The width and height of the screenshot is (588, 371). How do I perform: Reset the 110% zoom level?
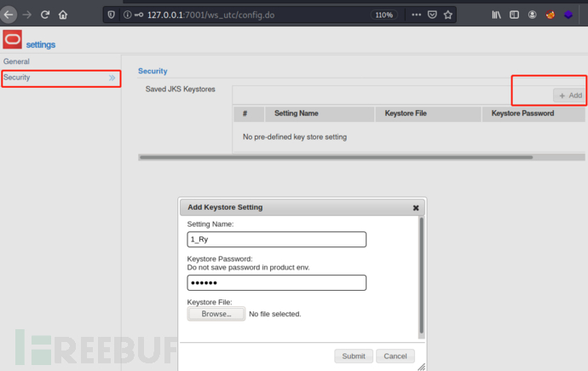pos(384,15)
